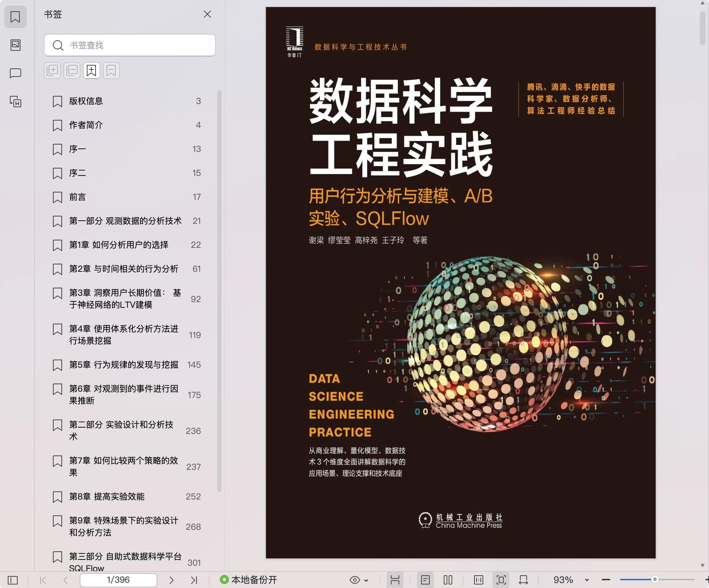Open 第1章 如何分析用户的选择 bookmark

click(x=127, y=245)
